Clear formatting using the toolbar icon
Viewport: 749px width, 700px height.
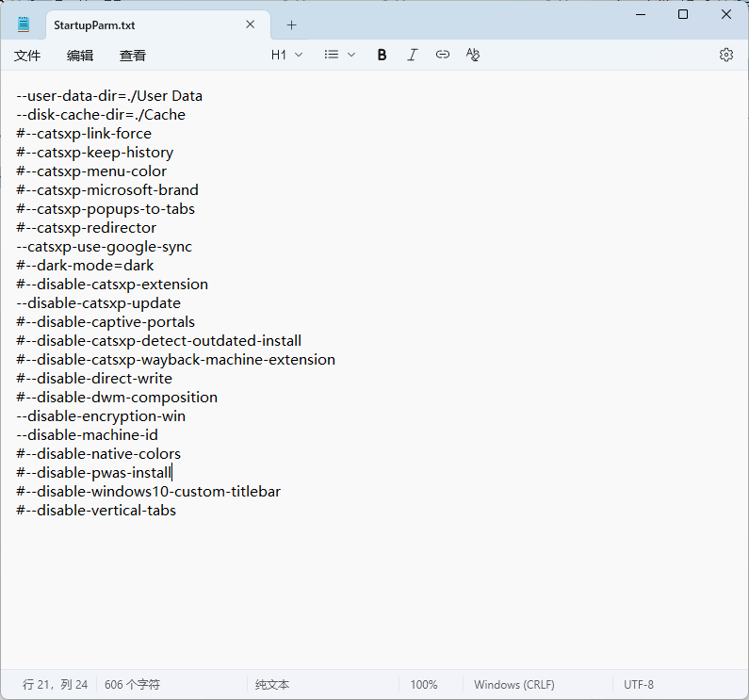(473, 55)
